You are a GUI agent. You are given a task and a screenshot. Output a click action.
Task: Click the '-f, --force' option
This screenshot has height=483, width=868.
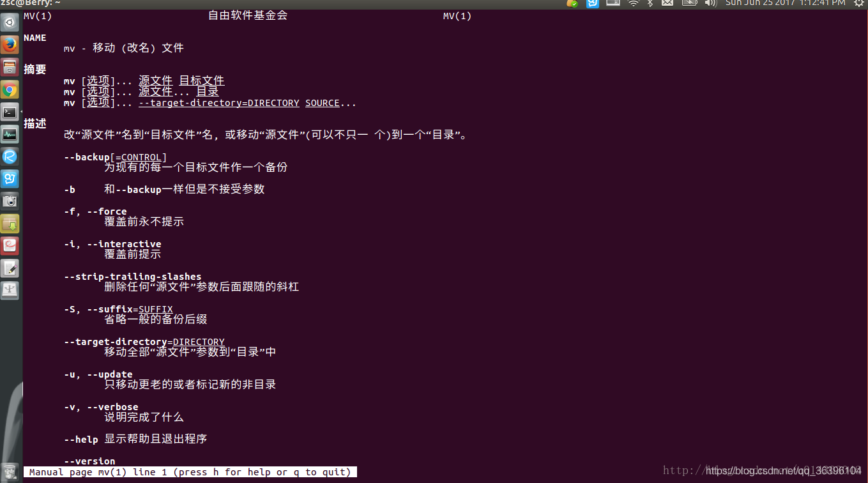coord(95,211)
